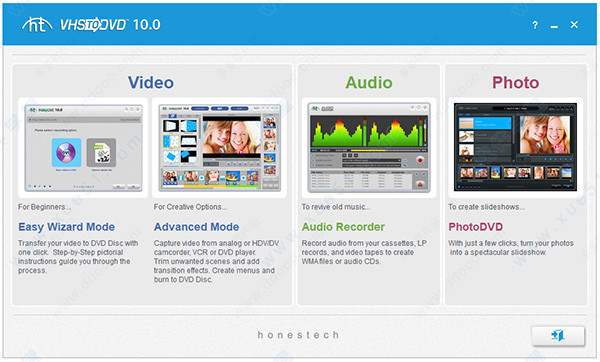Select the Photo section heading

(x=515, y=83)
